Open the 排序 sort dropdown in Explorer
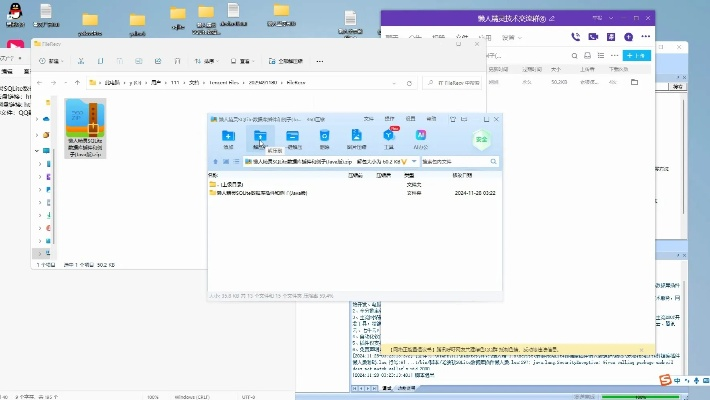The height and width of the screenshot is (400, 710). pos(206,61)
